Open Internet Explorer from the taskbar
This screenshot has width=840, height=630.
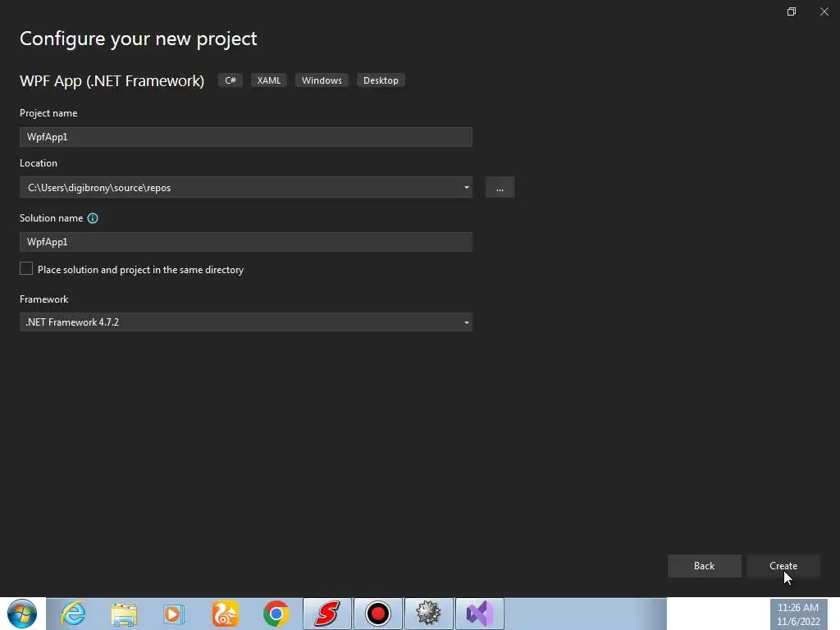pyautogui.click(x=73, y=614)
